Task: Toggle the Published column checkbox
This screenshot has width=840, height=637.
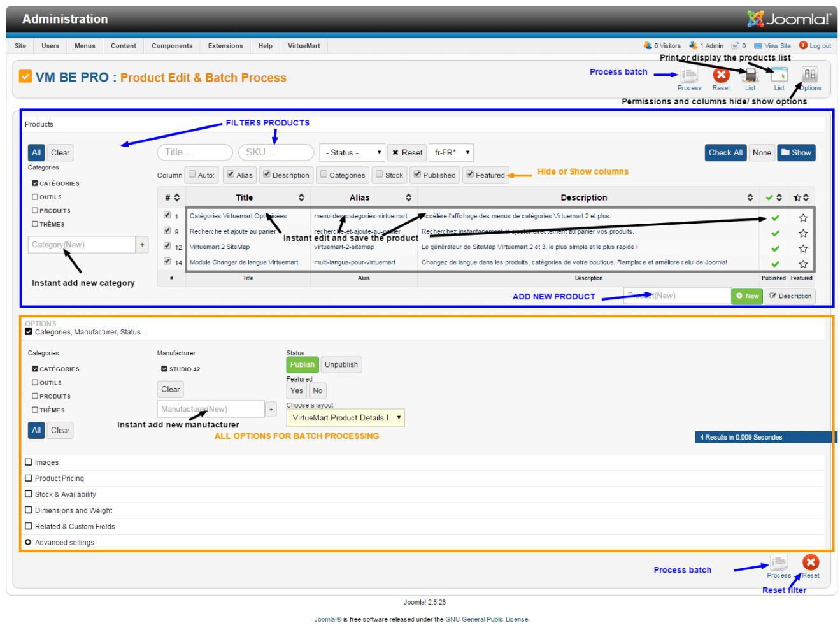Action: tap(417, 174)
